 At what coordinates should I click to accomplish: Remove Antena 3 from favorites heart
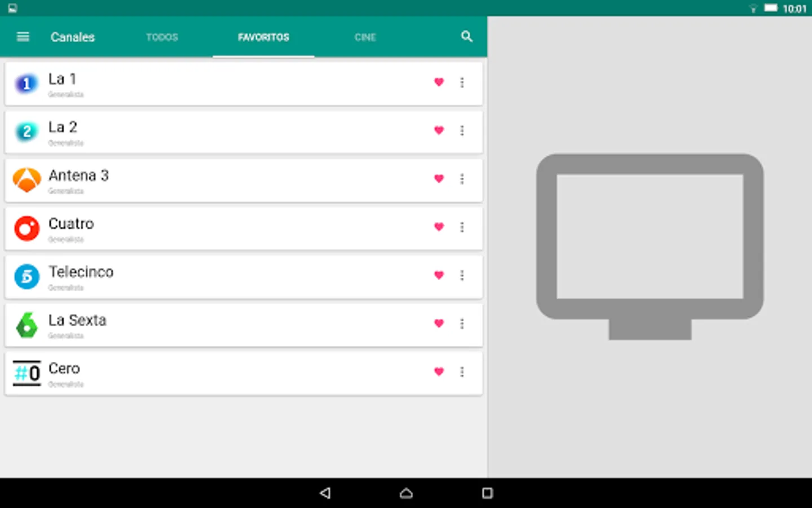pos(439,179)
